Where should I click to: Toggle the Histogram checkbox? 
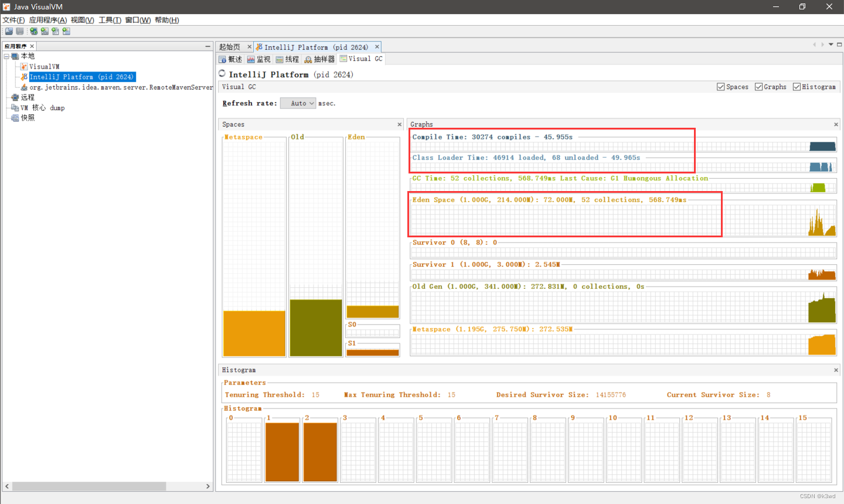[x=797, y=87]
